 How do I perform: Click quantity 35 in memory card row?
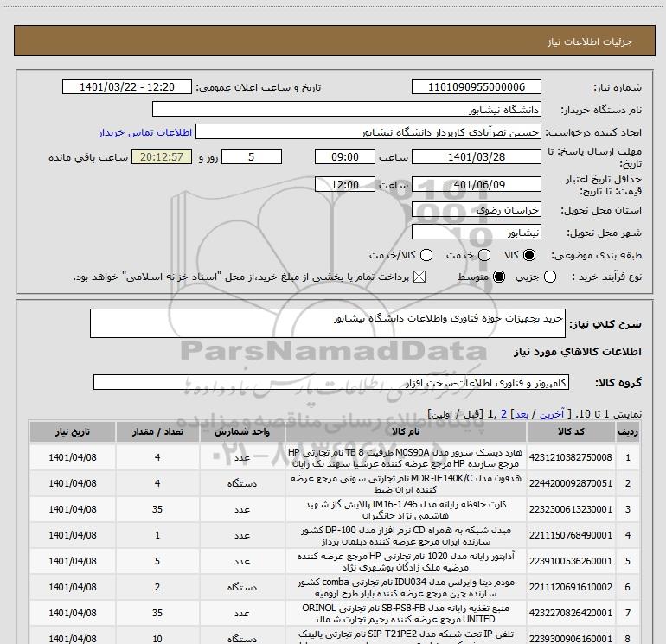[157, 509]
